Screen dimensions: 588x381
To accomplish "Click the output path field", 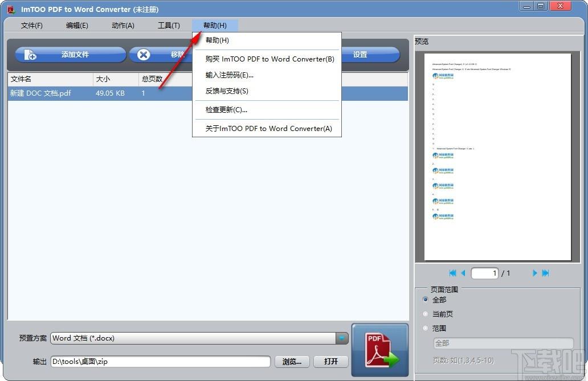I will click(161, 362).
